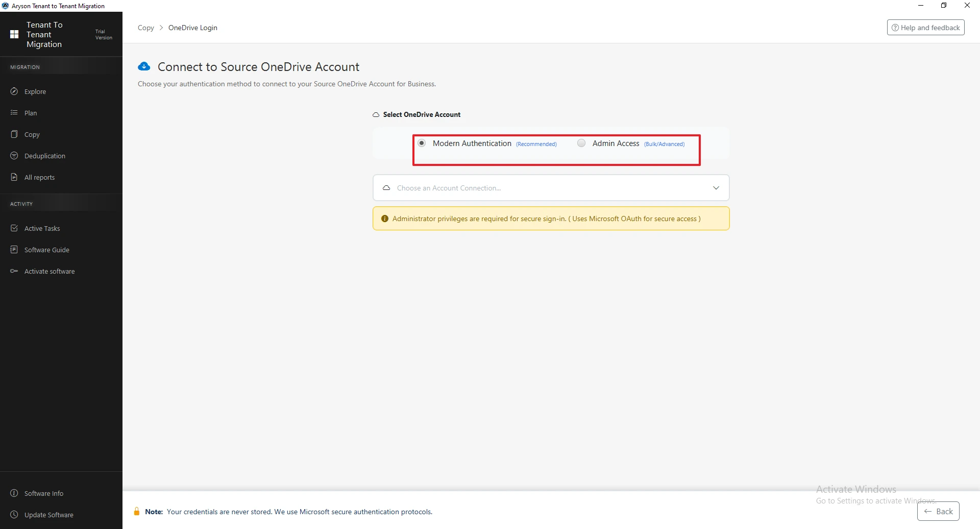Click the Connect to Source OneDrive Account heading

pos(258,67)
